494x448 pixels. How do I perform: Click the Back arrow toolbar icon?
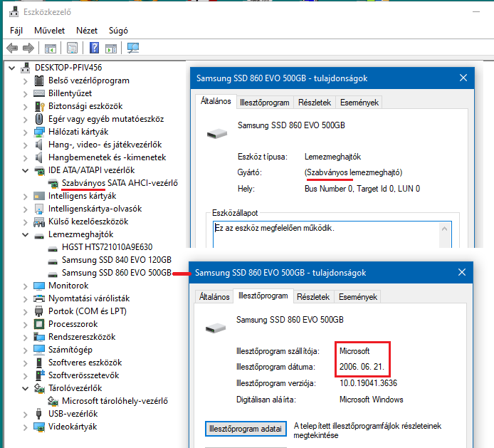[12, 48]
